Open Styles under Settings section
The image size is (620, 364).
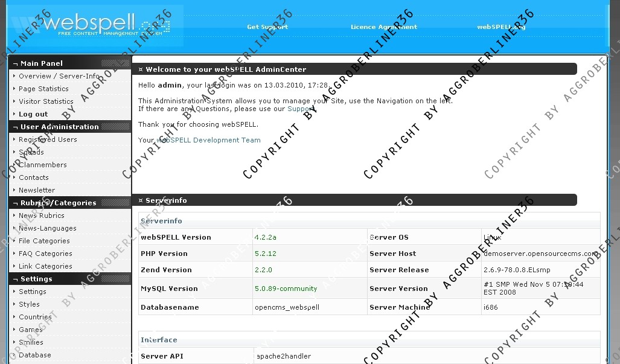(29, 304)
